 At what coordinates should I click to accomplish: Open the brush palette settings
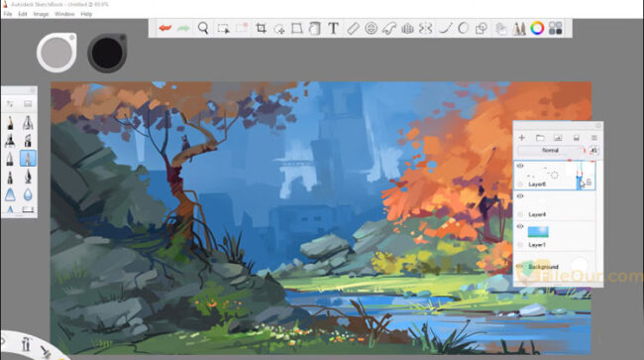(x=10, y=104)
